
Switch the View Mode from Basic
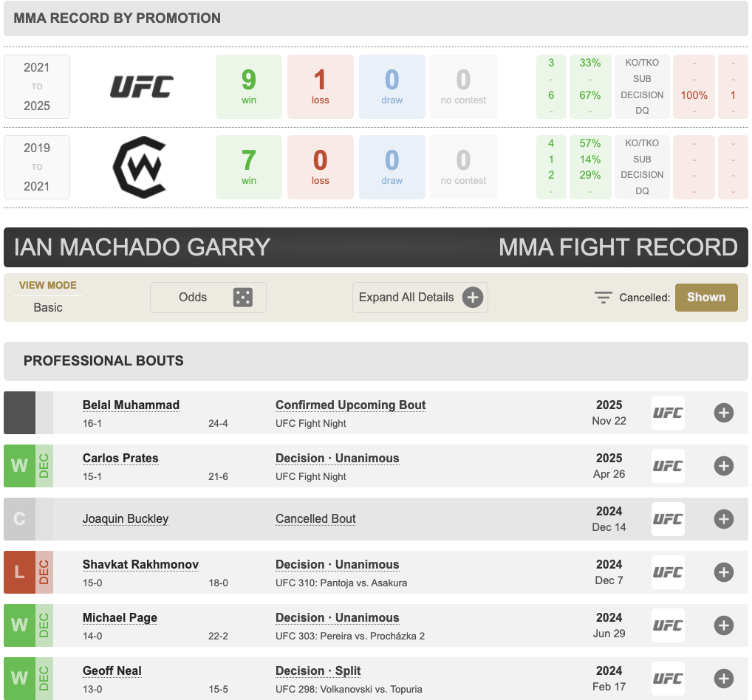(x=48, y=307)
